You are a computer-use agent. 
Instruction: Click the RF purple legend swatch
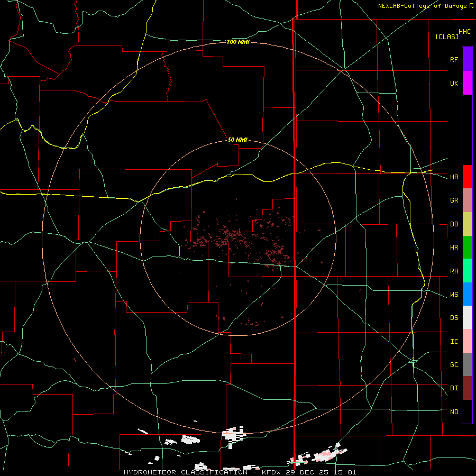pyautogui.click(x=467, y=59)
